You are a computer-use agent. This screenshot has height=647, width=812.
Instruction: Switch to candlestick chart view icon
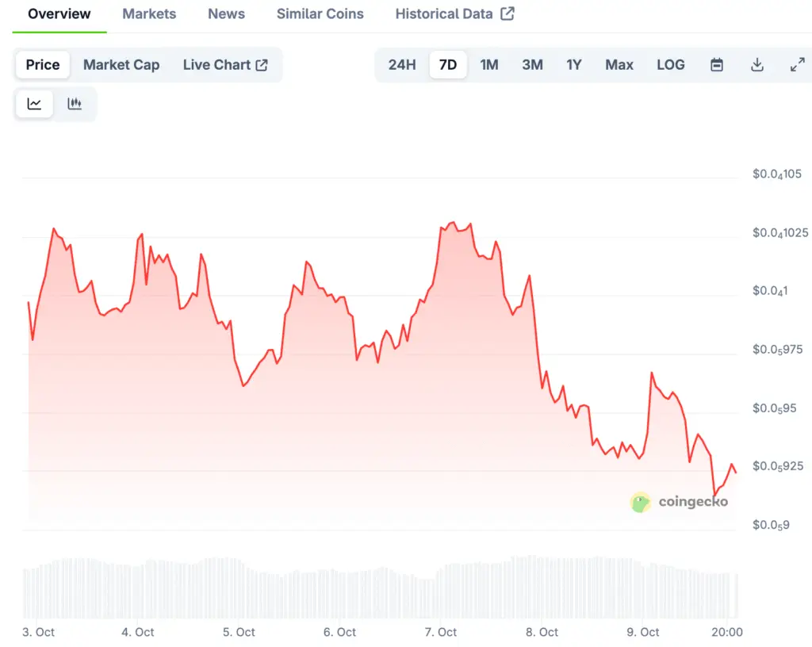75,104
